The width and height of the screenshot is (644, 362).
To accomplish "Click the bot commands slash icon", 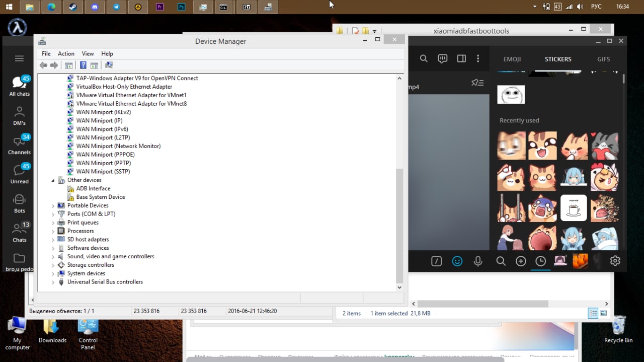I will tap(436, 261).
